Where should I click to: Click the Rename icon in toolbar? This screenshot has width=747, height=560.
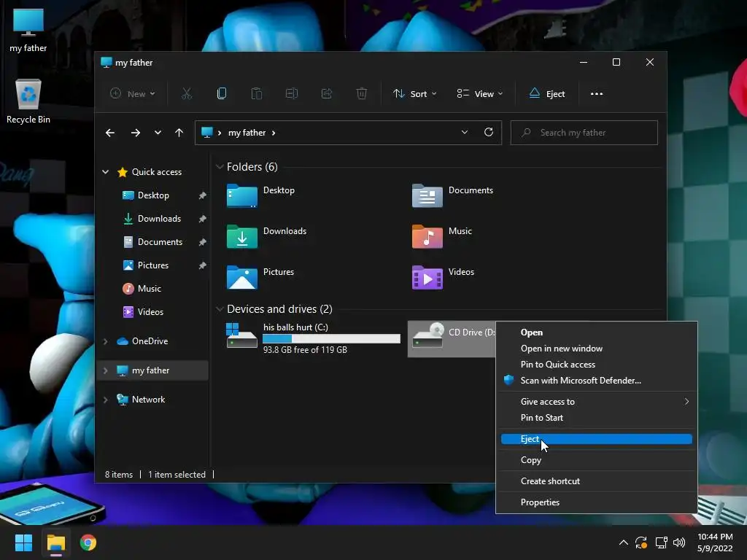[292, 94]
